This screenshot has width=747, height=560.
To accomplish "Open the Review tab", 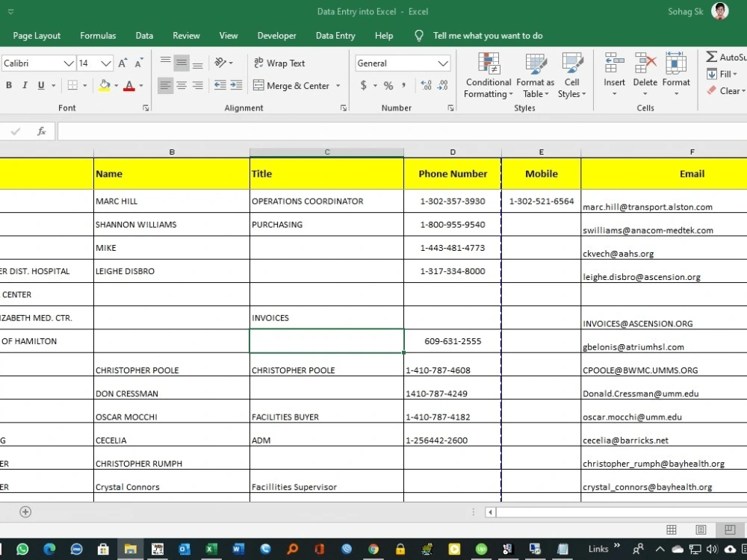I will 186,36.
